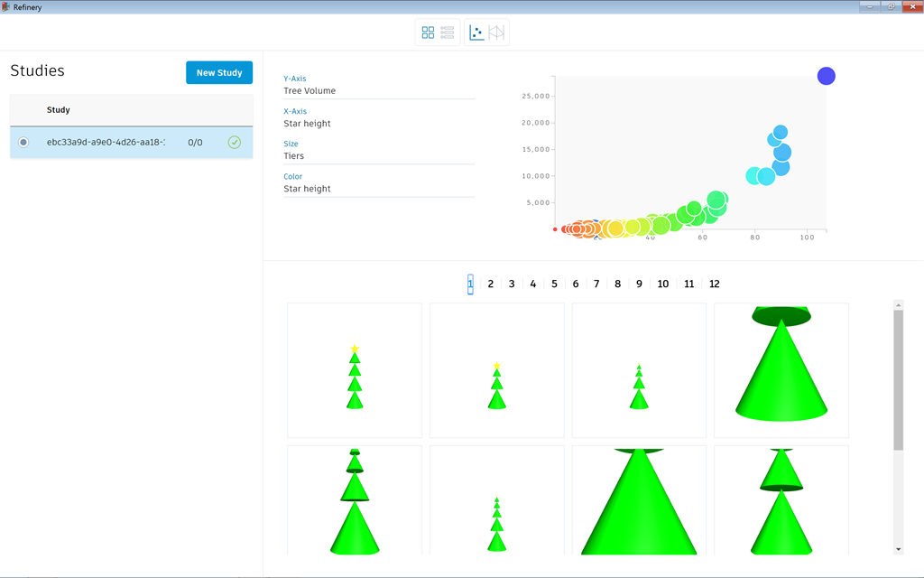This screenshot has height=578, width=924.
Task: Click the Refinery app icon in title bar
Action: 6,6
